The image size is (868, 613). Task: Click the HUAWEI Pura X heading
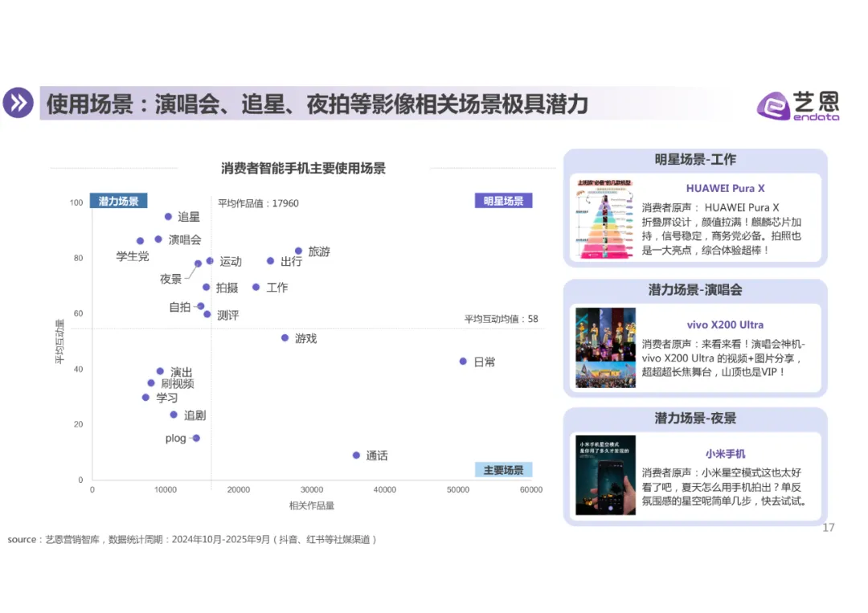point(725,188)
